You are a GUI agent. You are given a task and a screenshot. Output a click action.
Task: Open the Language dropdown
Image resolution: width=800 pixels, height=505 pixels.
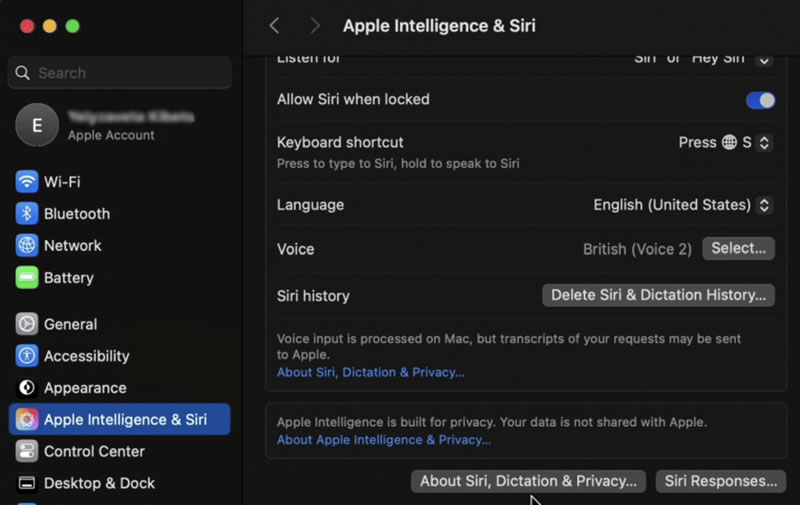(x=764, y=205)
